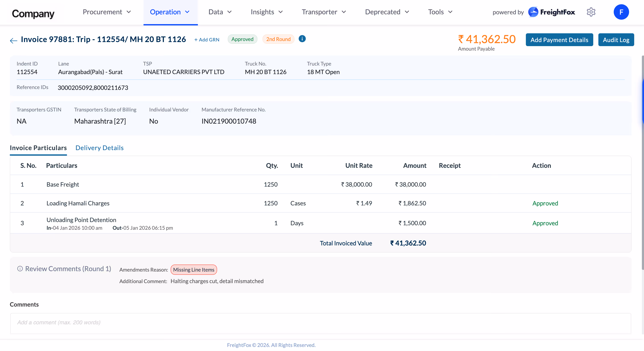Click the Reference IDs value 3000205092,8000211673

[x=93, y=88]
